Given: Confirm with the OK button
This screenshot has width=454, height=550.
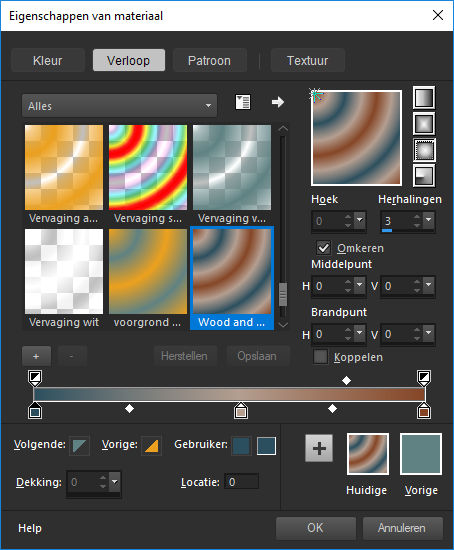Looking at the screenshot, I should point(315,528).
